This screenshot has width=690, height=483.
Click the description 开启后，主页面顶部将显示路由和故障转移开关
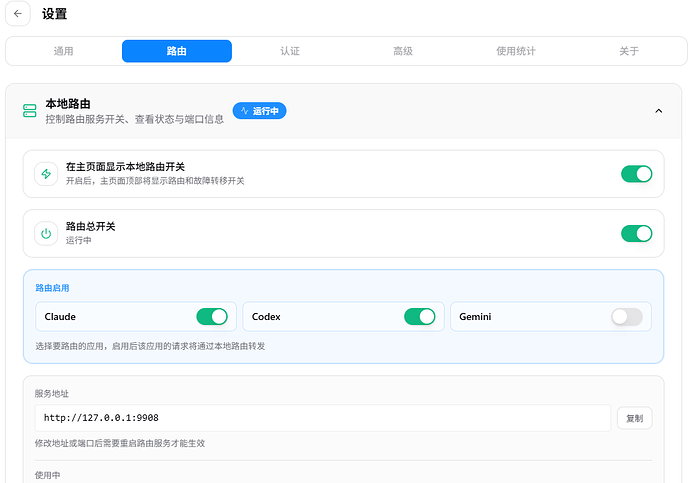(x=155, y=181)
